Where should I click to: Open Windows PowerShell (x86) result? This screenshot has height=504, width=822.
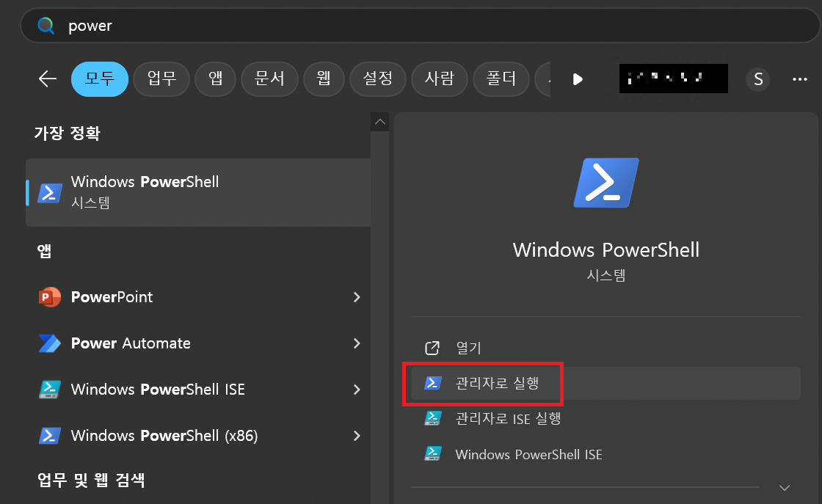pyautogui.click(x=198, y=435)
